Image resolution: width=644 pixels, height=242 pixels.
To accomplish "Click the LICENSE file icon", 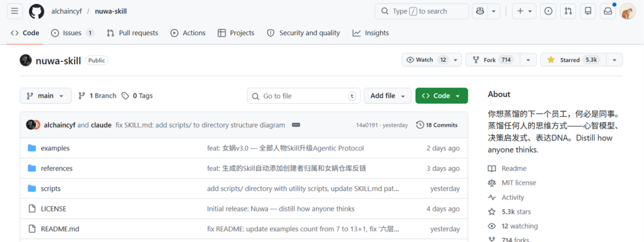I will click(32, 209).
